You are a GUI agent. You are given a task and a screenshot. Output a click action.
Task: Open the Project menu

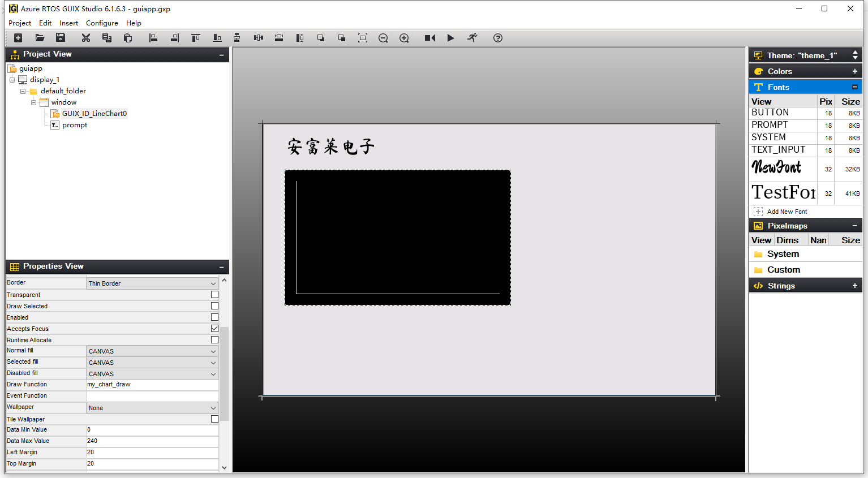20,23
